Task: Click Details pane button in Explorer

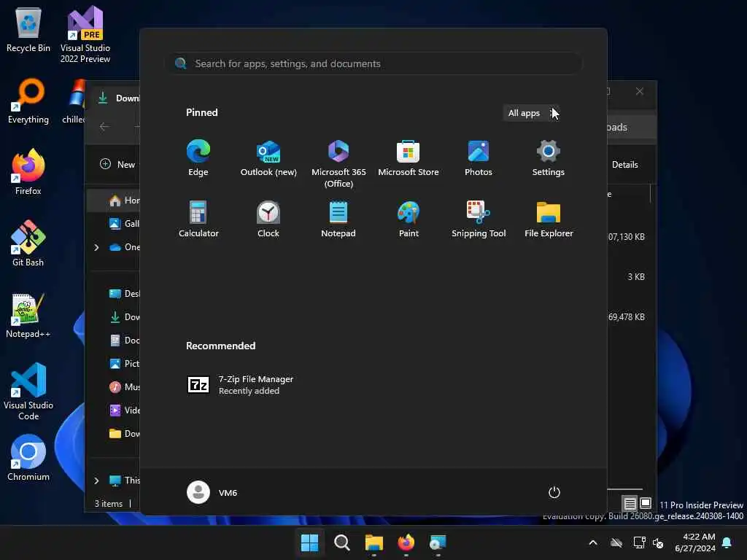Action: coord(625,164)
